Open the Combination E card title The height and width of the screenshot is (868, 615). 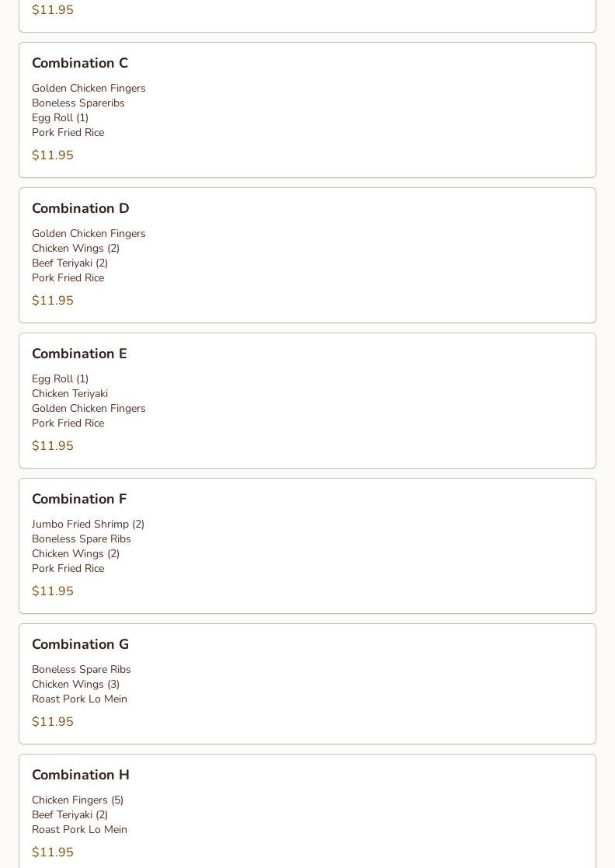click(79, 354)
